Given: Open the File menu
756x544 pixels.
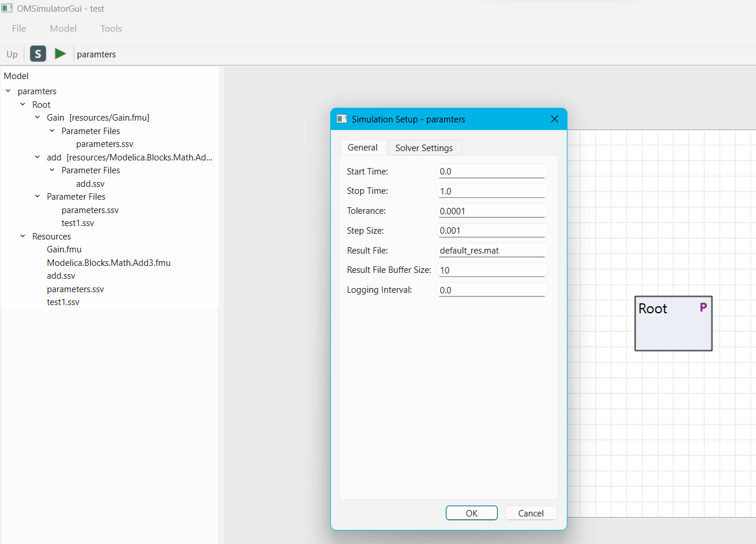Looking at the screenshot, I should pos(19,28).
